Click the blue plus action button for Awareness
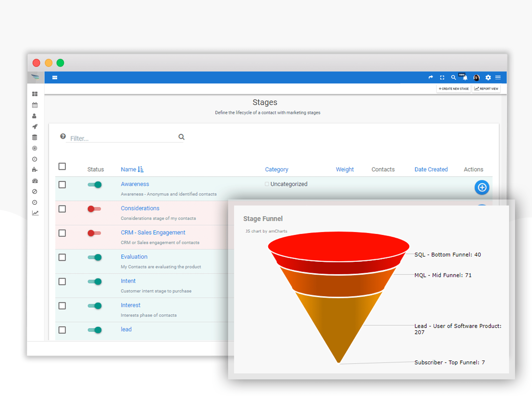The width and height of the screenshot is (532, 399). (x=482, y=188)
